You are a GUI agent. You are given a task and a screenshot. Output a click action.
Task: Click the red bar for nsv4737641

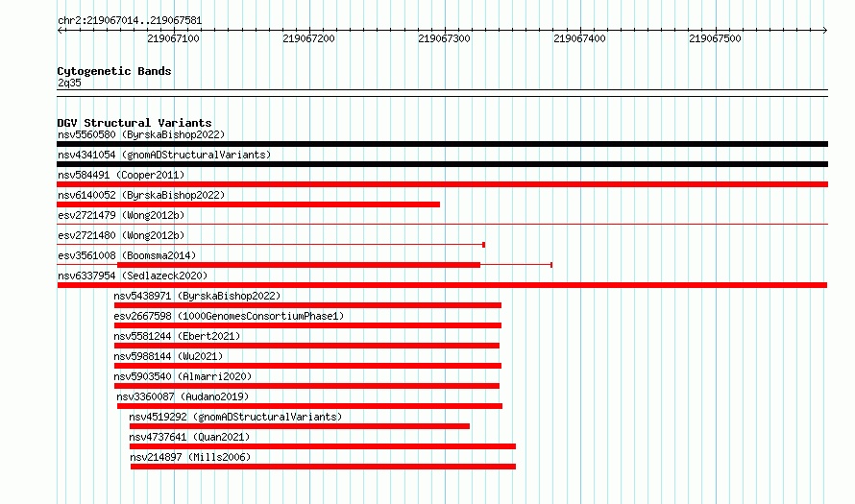[x=323, y=446]
